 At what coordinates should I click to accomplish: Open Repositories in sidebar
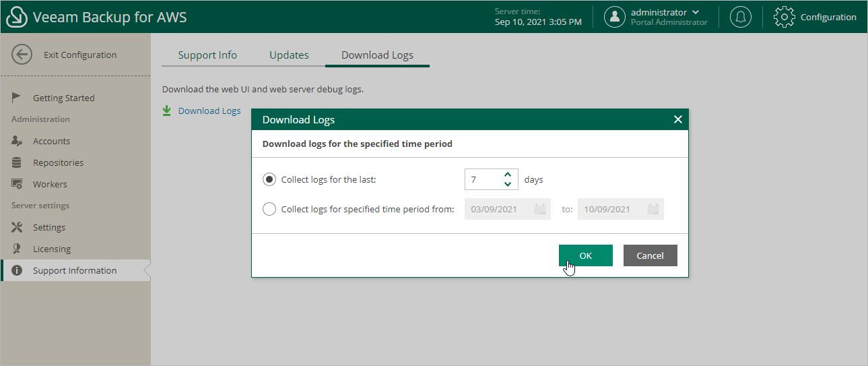[75, 162]
